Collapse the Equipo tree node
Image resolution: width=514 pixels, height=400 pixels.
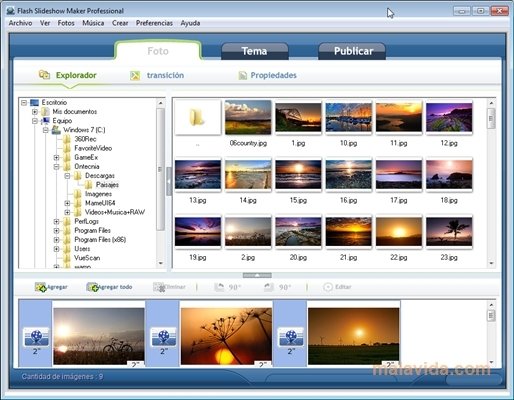35,121
